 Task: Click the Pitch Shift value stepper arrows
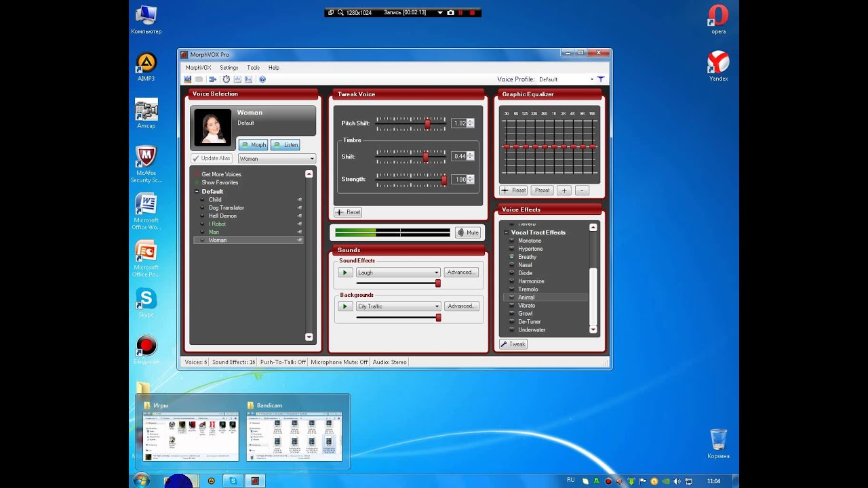tap(471, 123)
